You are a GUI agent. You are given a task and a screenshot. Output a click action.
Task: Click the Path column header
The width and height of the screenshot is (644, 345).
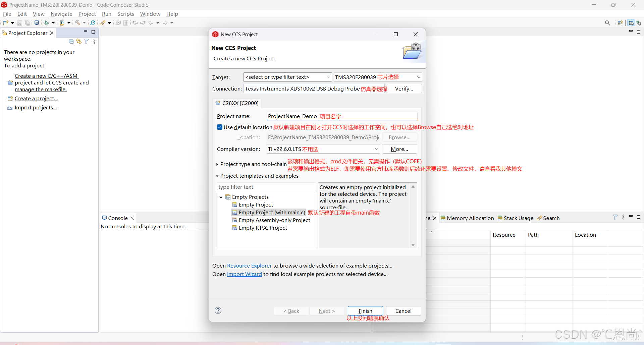[549, 235]
